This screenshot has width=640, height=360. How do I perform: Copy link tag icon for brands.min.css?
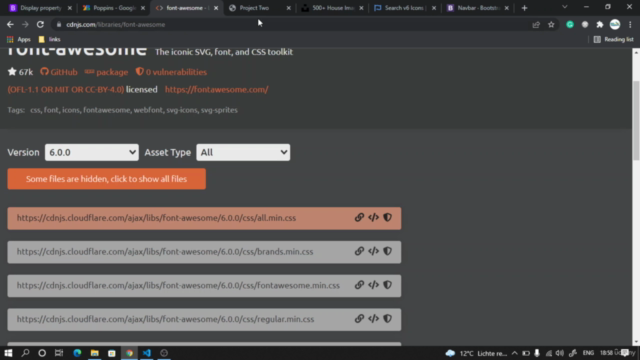tap(373, 251)
